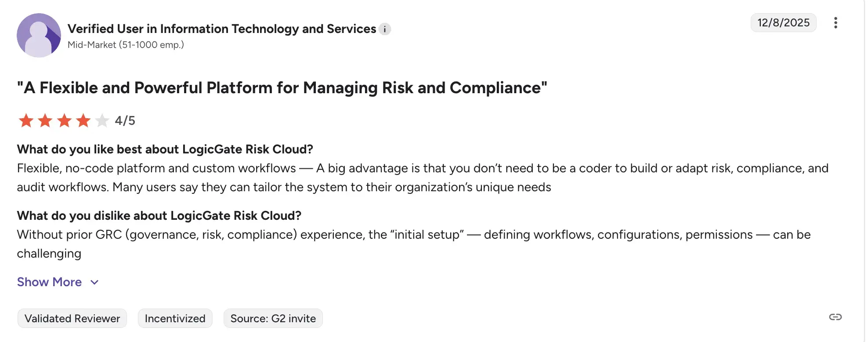Click the first orange rating star
The height and width of the screenshot is (342, 868).
pyautogui.click(x=26, y=120)
